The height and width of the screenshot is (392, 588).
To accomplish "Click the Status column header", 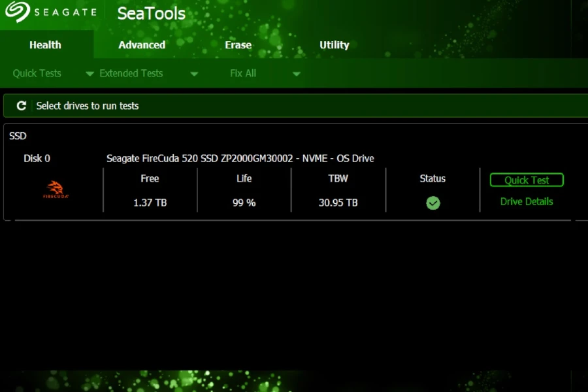I will pyautogui.click(x=433, y=178).
